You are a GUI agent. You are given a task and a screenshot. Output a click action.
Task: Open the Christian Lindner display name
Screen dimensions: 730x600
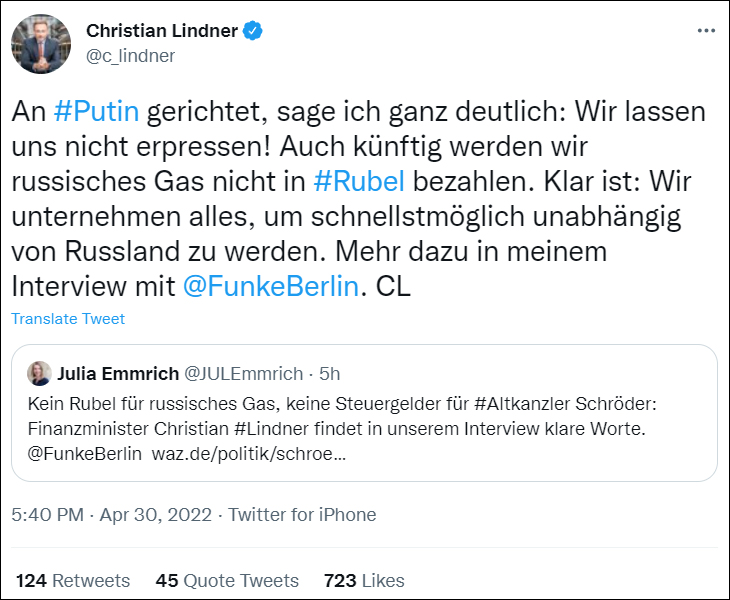[162, 31]
